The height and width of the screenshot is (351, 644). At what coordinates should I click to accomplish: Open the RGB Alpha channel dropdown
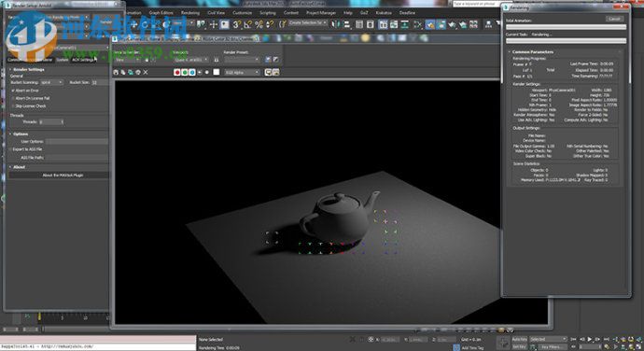(242, 72)
